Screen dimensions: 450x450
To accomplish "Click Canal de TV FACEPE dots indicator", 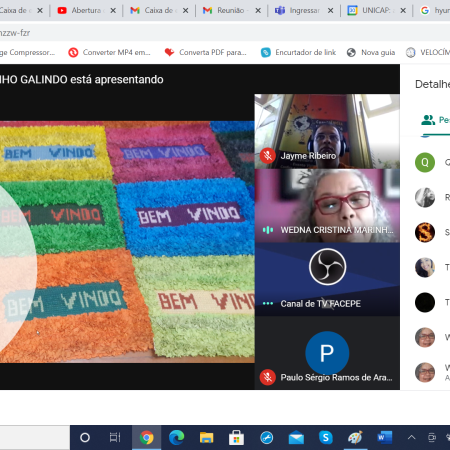I will [x=268, y=303].
